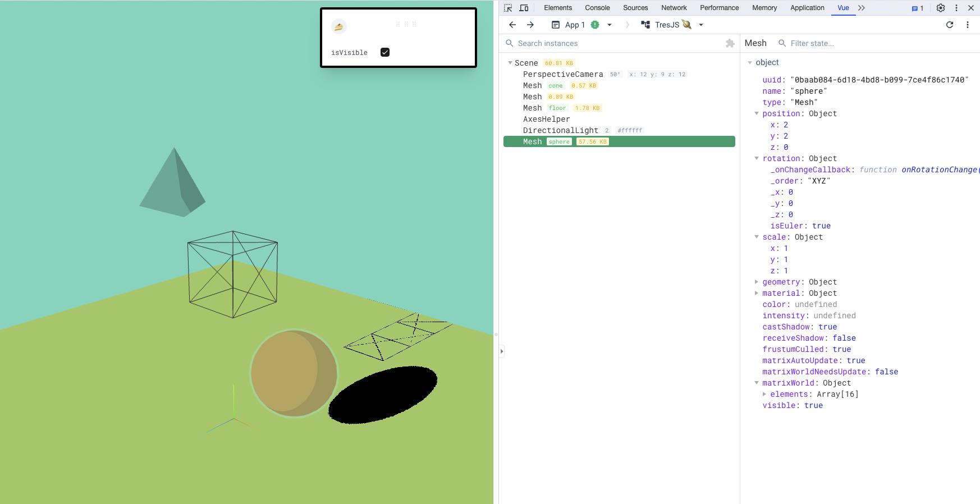The width and height of the screenshot is (980, 504).
Task: Click the Search instances field
Action: point(617,43)
